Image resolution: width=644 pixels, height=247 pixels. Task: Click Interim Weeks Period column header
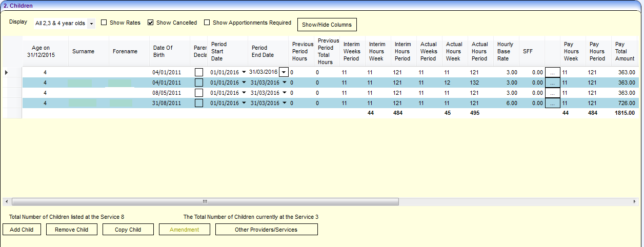point(352,51)
